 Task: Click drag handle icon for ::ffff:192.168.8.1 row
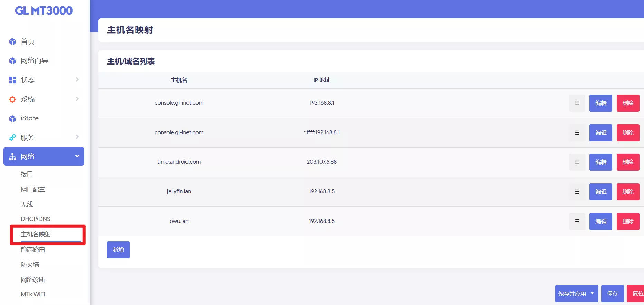[577, 133]
